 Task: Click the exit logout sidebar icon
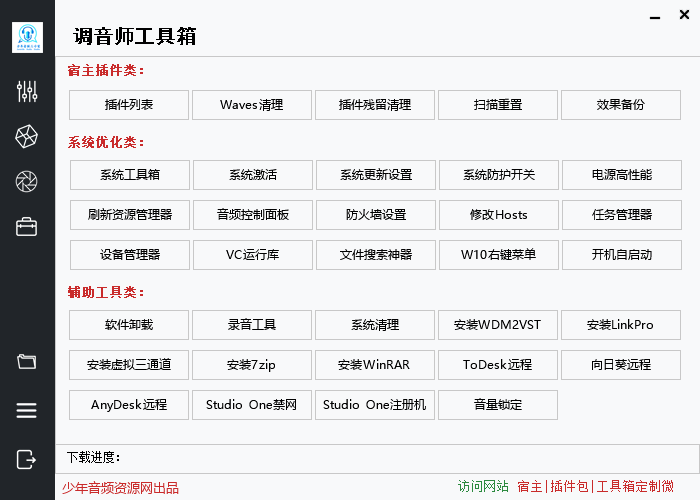click(27, 459)
